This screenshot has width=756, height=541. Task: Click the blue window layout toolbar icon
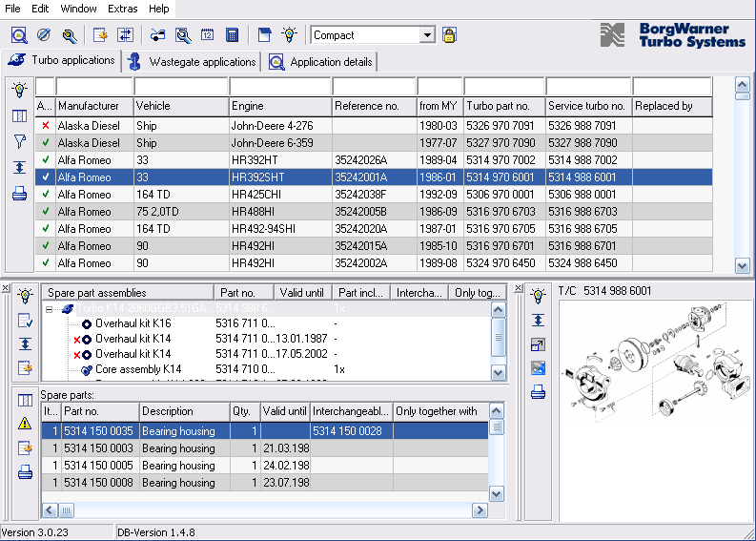[x=264, y=35]
